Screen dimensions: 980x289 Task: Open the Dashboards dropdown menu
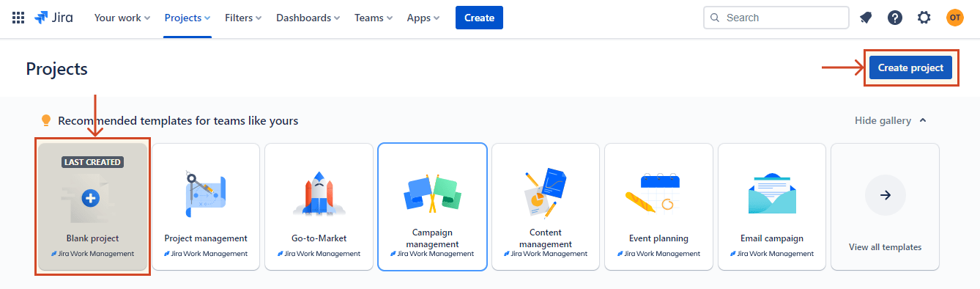tap(308, 18)
